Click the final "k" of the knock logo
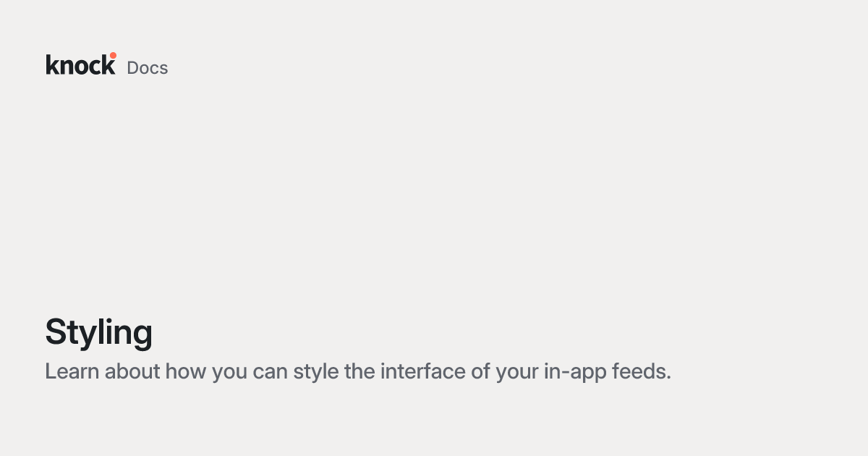Screen dimensions: 868x456 pos(109,65)
